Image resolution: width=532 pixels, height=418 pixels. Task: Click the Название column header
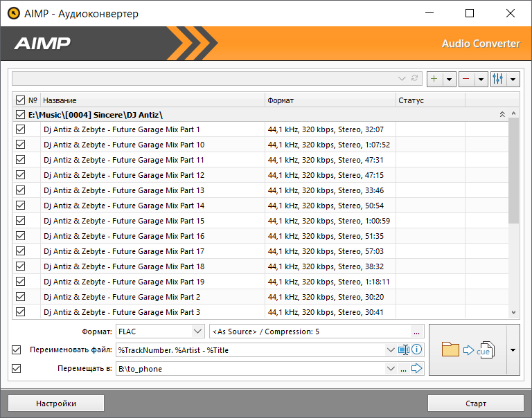tap(152, 100)
